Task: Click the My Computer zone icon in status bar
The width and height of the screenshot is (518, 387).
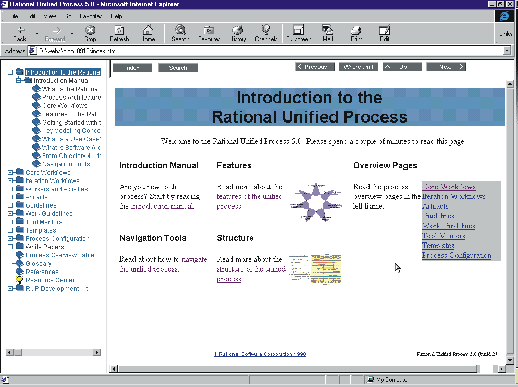Action: point(370,380)
